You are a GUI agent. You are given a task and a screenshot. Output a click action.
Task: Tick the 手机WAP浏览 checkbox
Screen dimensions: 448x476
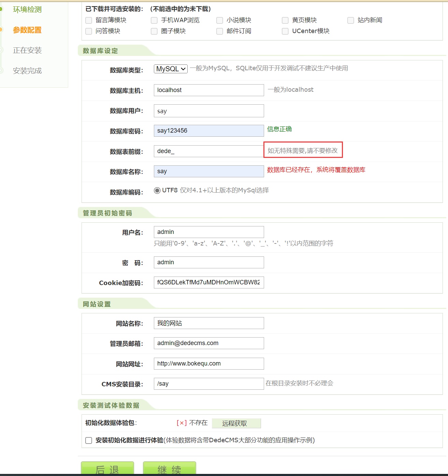[154, 20]
